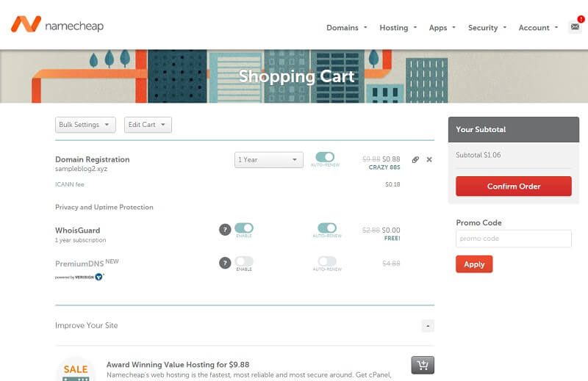This screenshot has width=588, height=381.
Task: Toggle auto-renew for Domain Registration
Action: pyautogui.click(x=325, y=157)
